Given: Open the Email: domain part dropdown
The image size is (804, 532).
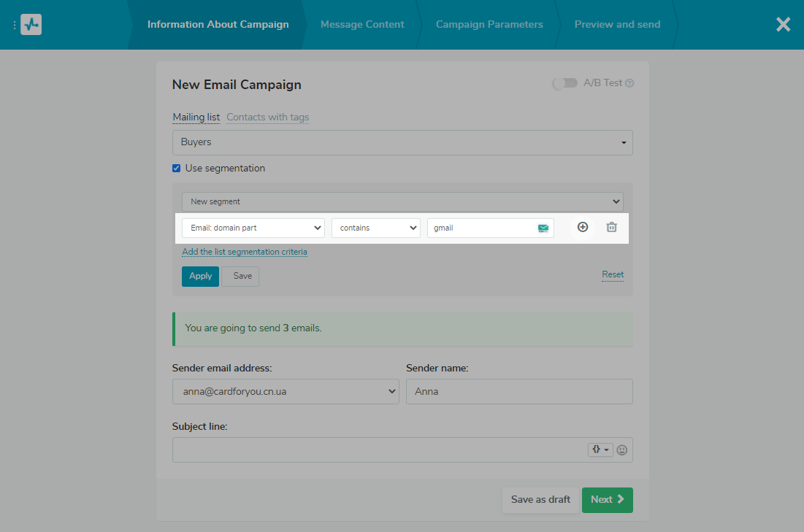Looking at the screenshot, I should 253,228.
